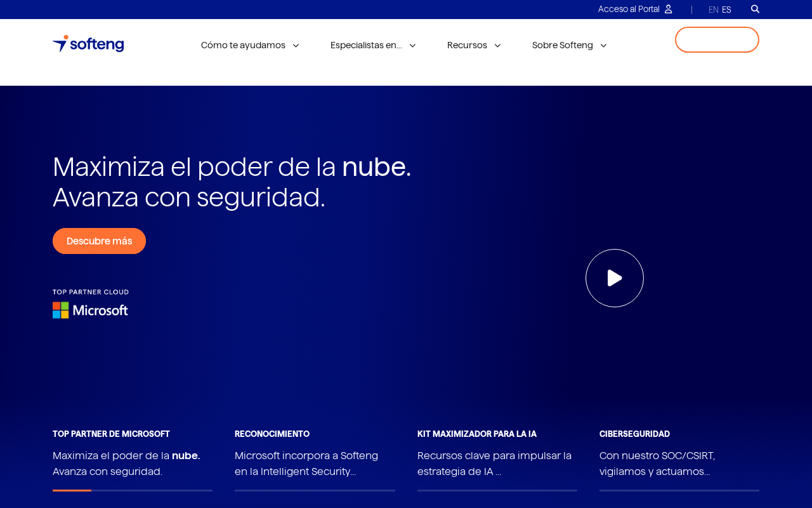Open Sobre Softeng menu
The width and height of the screenshot is (812, 508).
(570, 45)
